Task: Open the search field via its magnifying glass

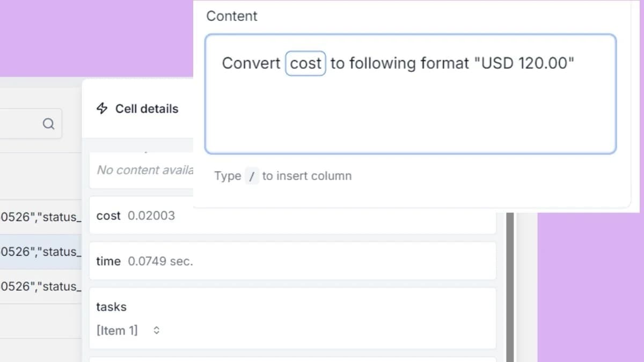Action: coord(49,123)
